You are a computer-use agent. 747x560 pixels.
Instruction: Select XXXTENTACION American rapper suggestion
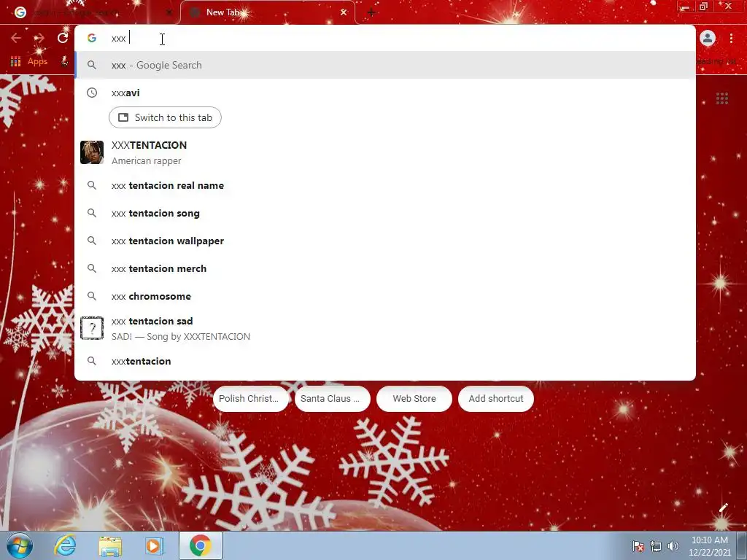[x=385, y=152]
